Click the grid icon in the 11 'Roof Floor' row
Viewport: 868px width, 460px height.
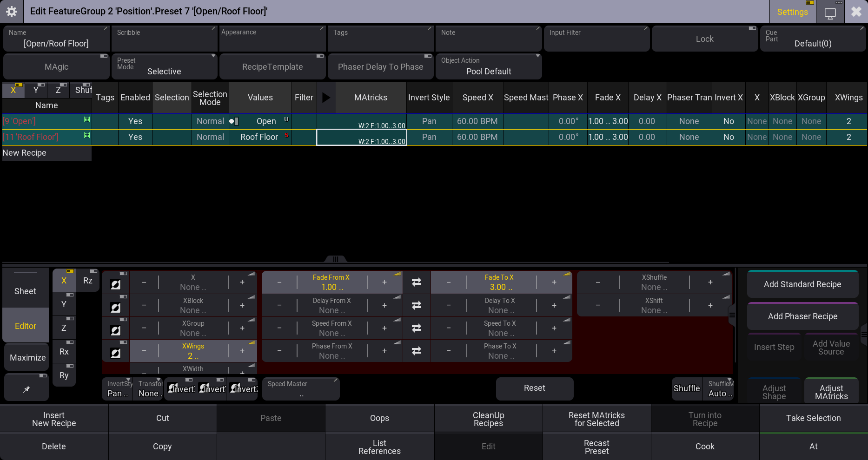coord(87,136)
